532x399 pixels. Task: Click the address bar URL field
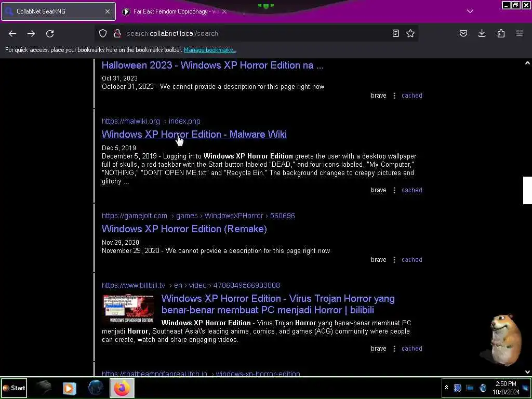tap(256, 33)
